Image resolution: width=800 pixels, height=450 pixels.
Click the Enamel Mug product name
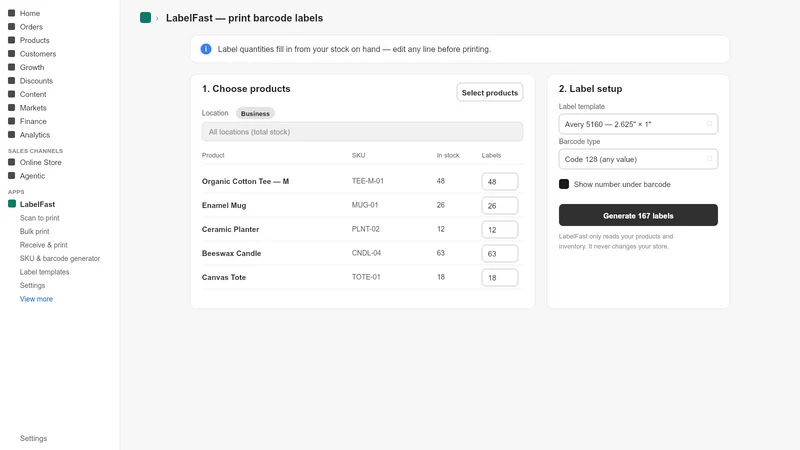pos(223,205)
